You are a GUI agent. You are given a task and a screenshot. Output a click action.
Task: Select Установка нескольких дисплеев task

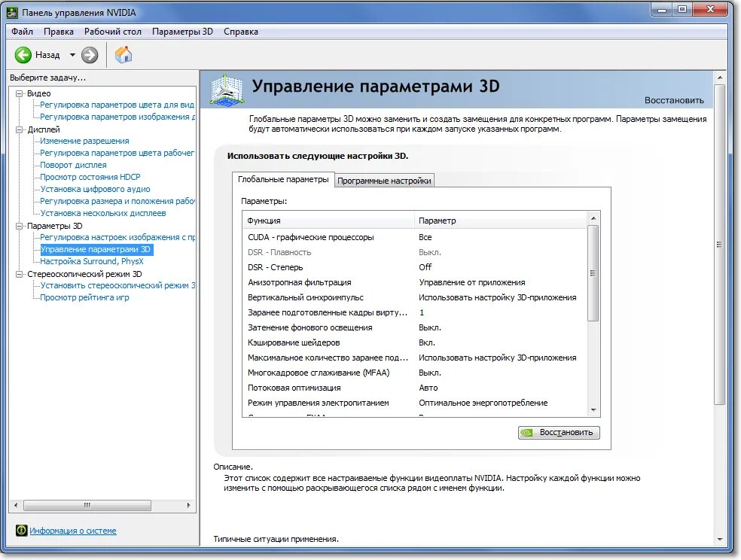[103, 213]
